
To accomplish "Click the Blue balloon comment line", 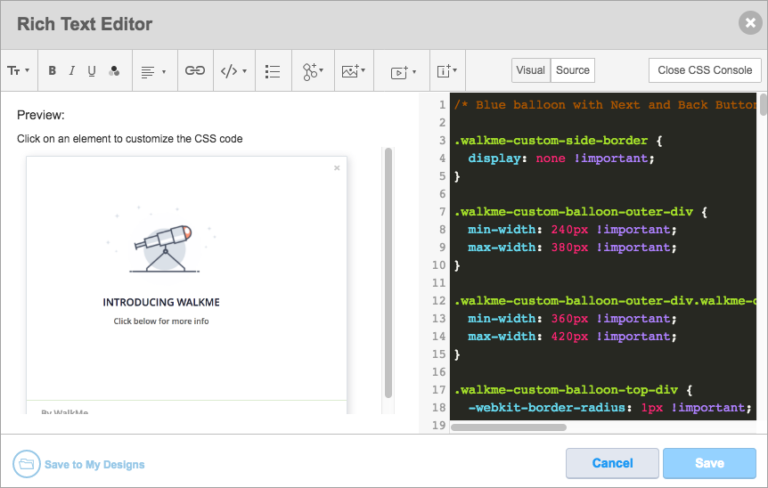I will 605,105.
